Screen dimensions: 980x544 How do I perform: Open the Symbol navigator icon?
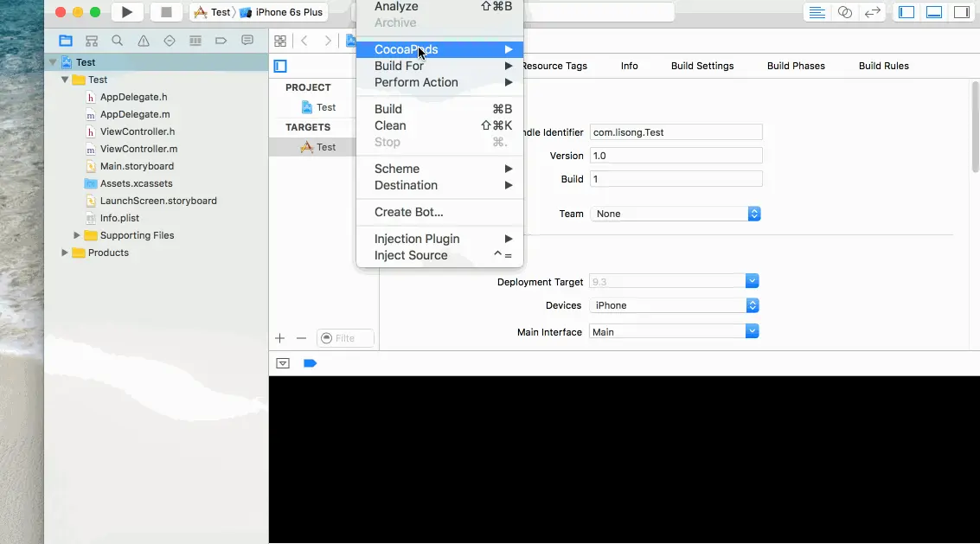pyautogui.click(x=92, y=41)
